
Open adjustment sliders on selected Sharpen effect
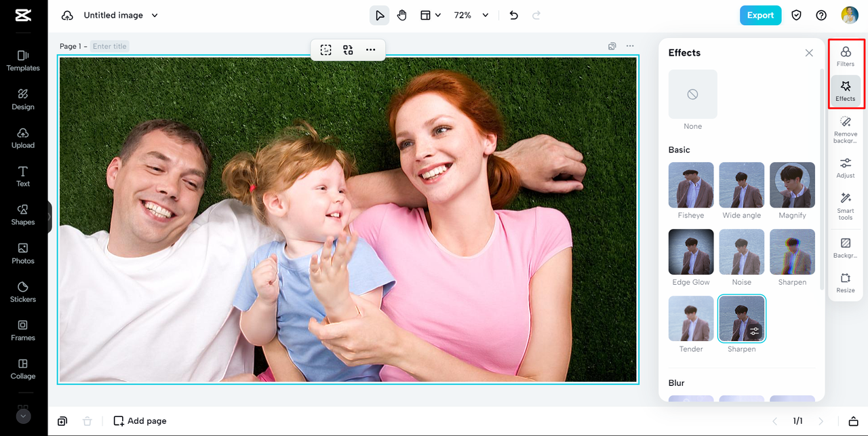pyautogui.click(x=754, y=331)
